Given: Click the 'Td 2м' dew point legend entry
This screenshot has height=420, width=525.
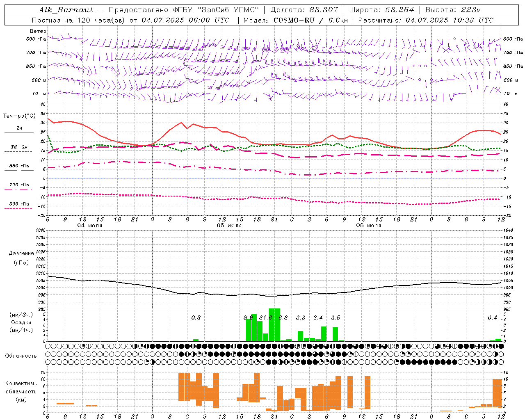Looking at the screenshot, I should [19, 147].
